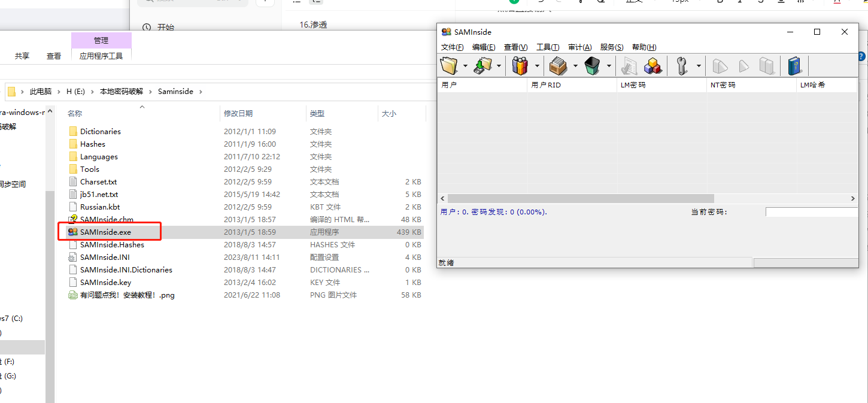Viewport: 868px width, 403px height.
Task: Click the colorful users icon in toolbar
Action: pyautogui.click(x=521, y=65)
